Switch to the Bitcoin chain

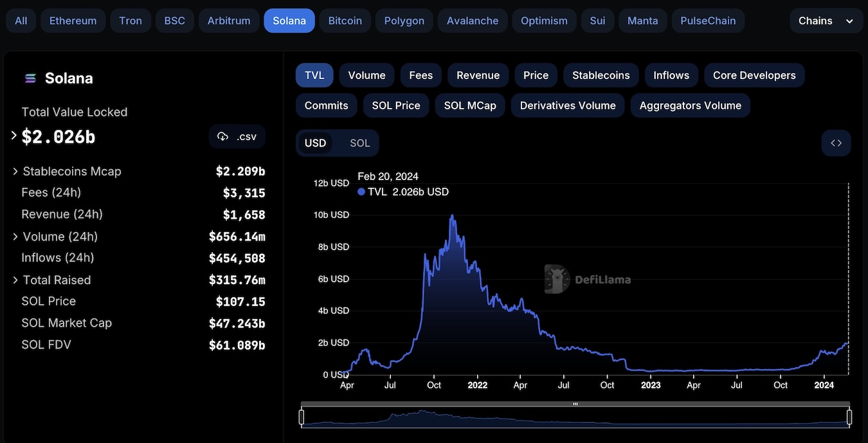(345, 21)
